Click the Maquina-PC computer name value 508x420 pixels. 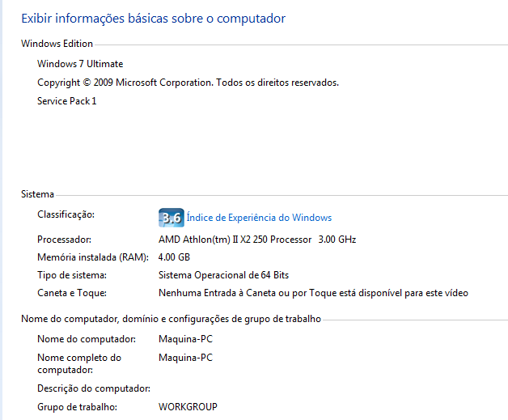coord(185,339)
